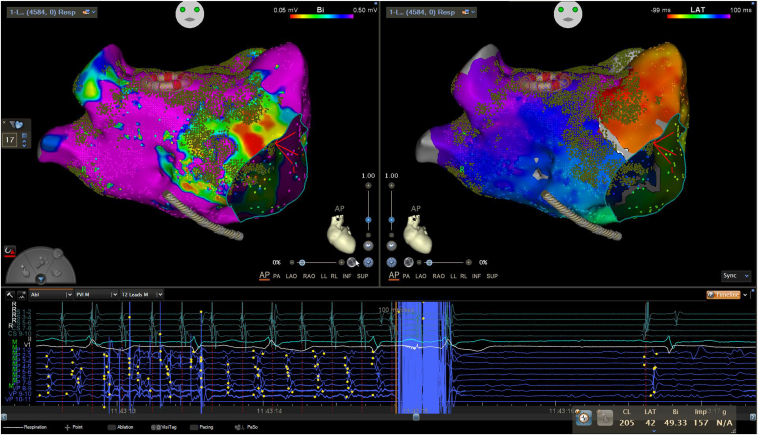Image resolution: width=758 pixels, height=435 pixels.
Task: Click the head orientation icon in left map pane
Action: coord(190,14)
